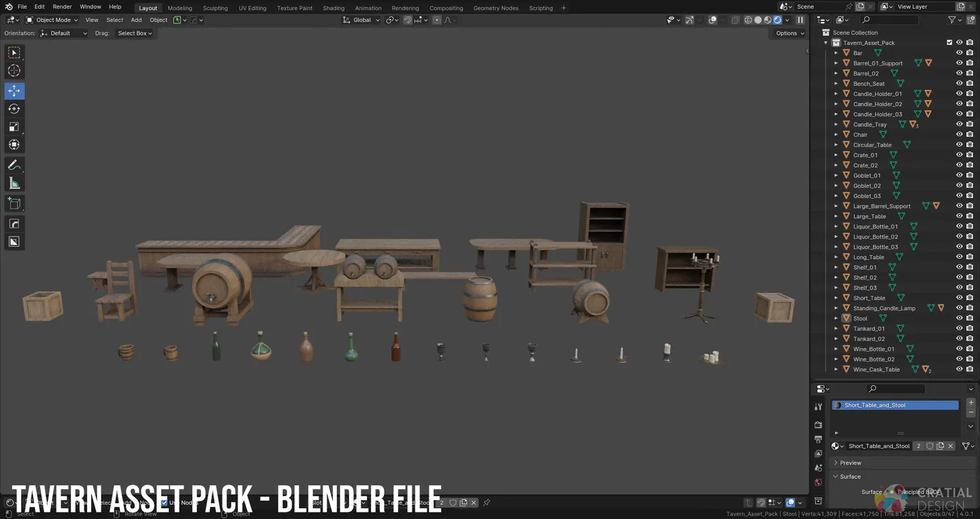
Task: Expand the Preview panel
Action: pyautogui.click(x=835, y=463)
